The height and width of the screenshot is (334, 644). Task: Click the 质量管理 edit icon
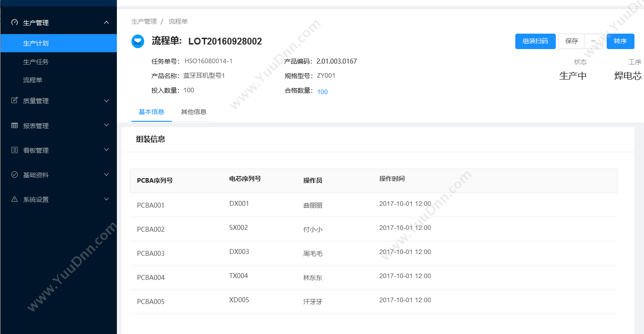point(15,100)
